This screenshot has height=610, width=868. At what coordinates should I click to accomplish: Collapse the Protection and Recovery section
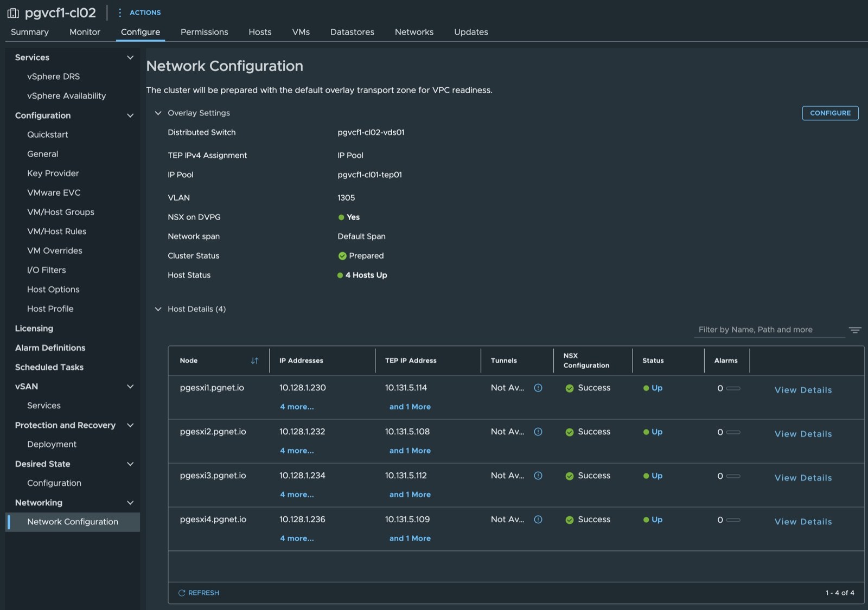pyautogui.click(x=130, y=425)
